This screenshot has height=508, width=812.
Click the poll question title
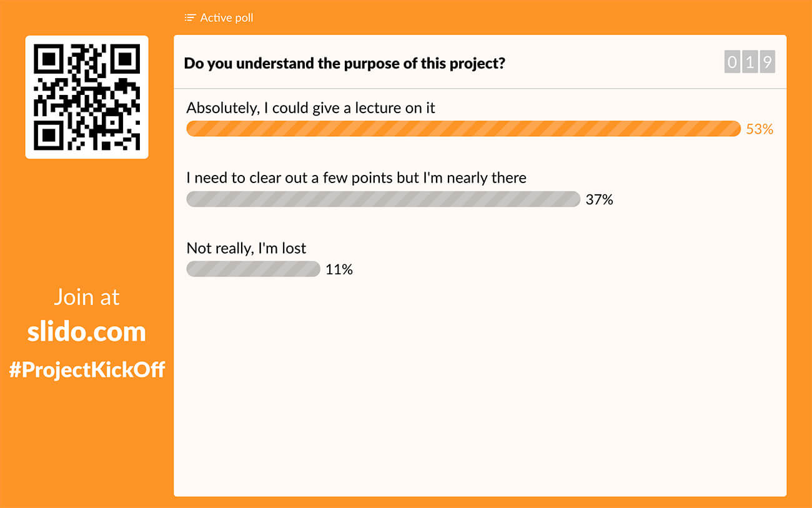(x=344, y=63)
